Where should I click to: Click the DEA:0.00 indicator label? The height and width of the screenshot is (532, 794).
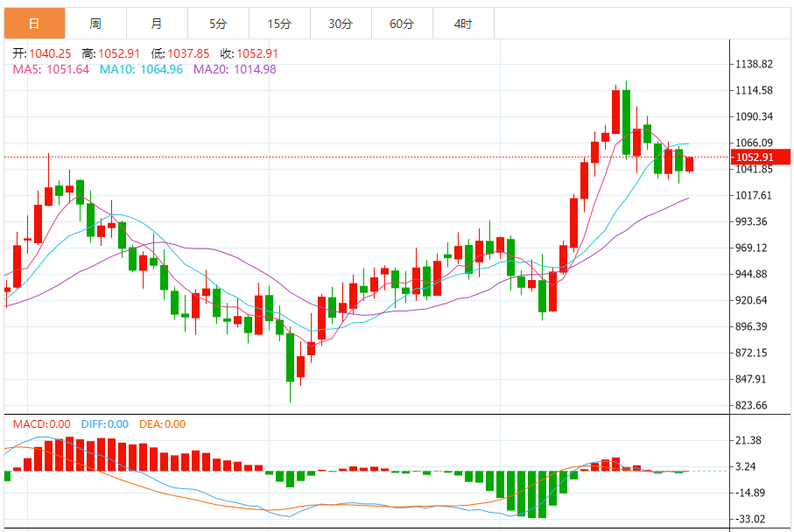pos(163,424)
